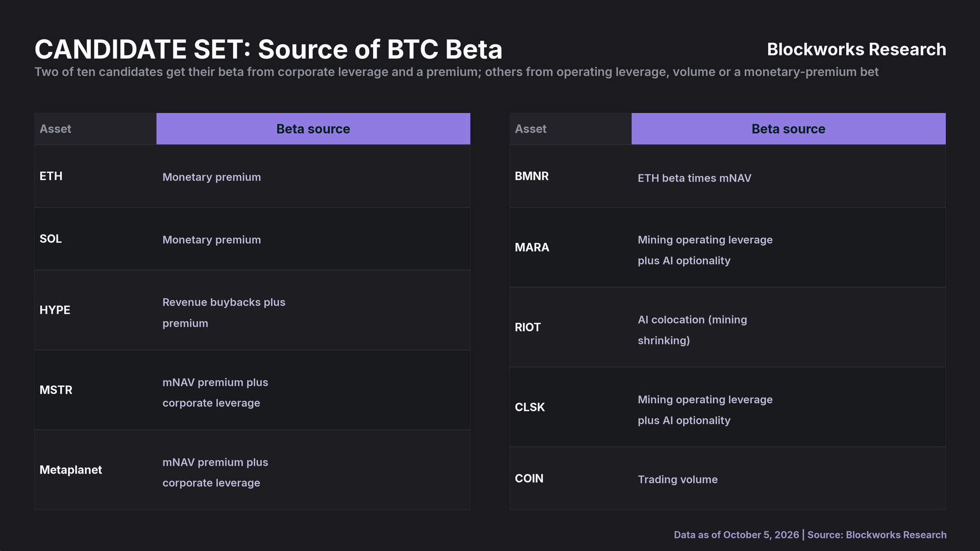Image resolution: width=980 pixels, height=551 pixels.
Task: Click mNAV premium plus corporate leverage for MSTR
Action: (215, 393)
